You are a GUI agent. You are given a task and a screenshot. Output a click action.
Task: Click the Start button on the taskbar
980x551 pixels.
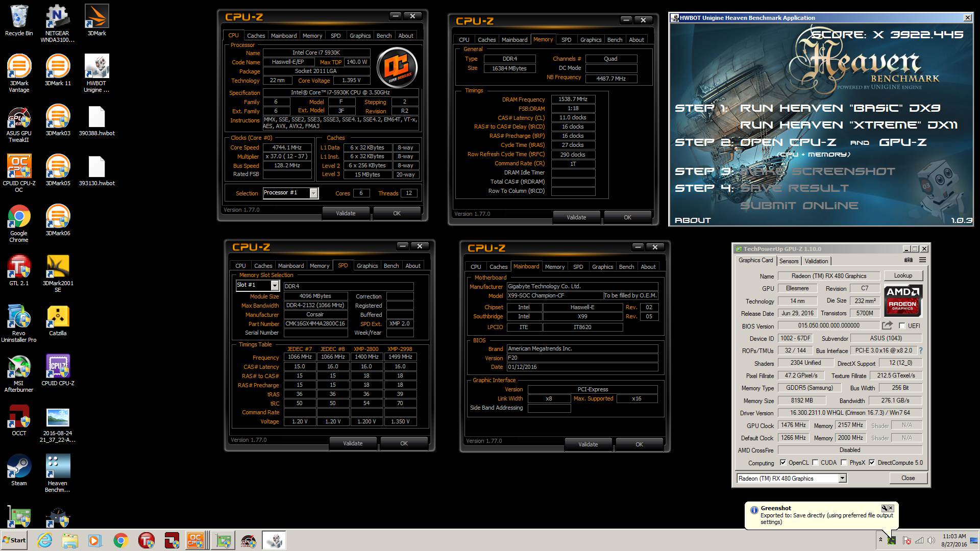click(14, 540)
